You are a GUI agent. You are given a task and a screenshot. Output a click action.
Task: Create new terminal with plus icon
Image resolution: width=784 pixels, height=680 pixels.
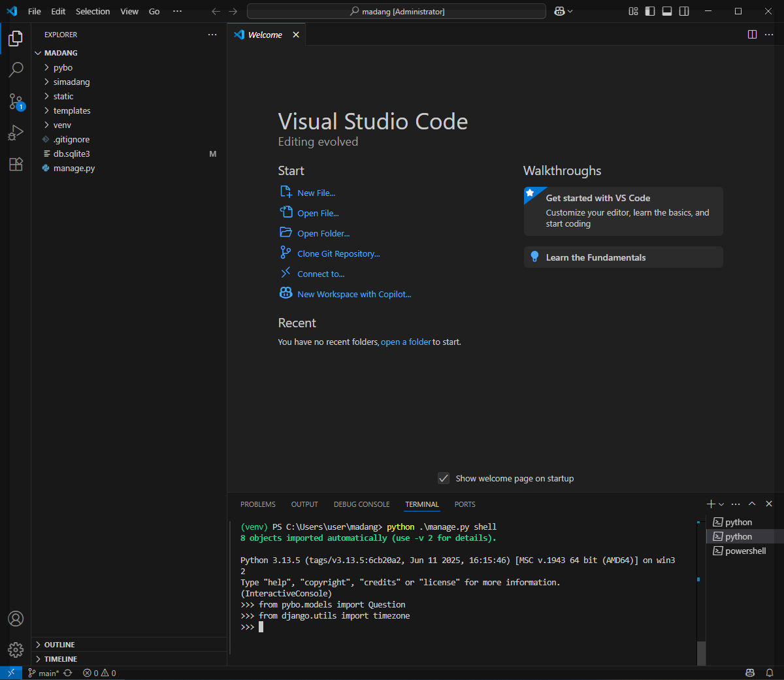click(x=711, y=504)
